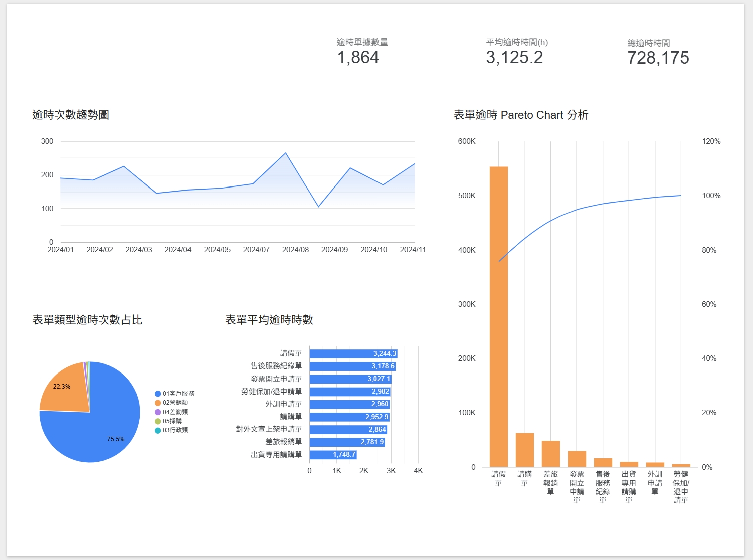Image resolution: width=753 pixels, height=560 pixels.
Task: Click the horizontal bar labeled 3,244.3
Action: point(353,354)
